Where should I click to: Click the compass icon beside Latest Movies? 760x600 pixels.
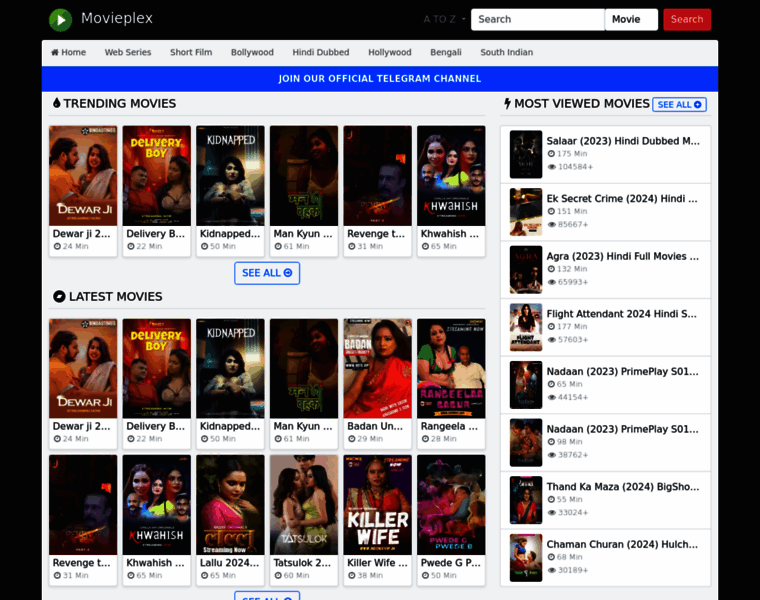[59, 297]
